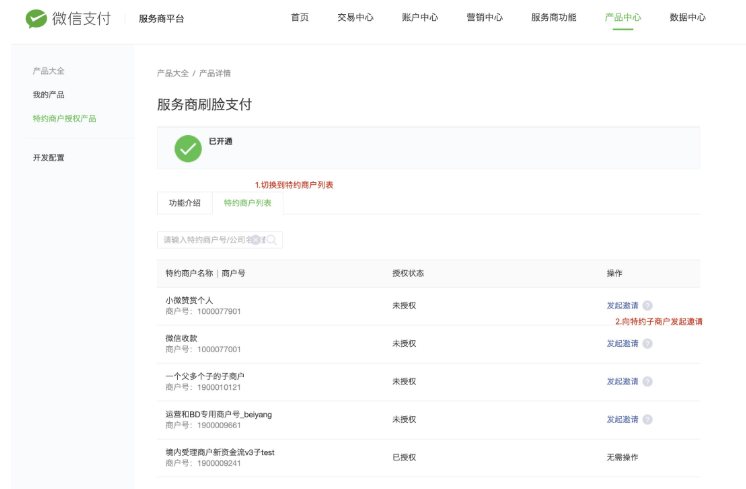The height and width of the screenshot is (489, 746).
Task: Click 未授权 status for 小微赞赏个人
Action: click(404, 305)
